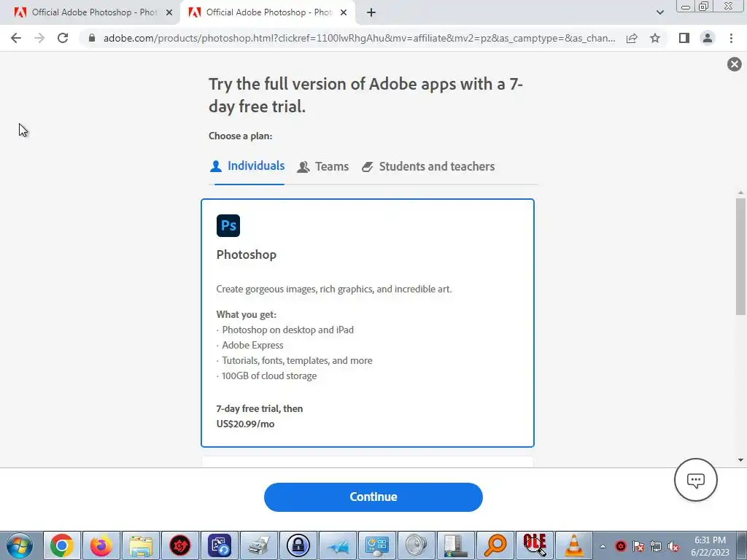Open Windows Explorer folder in taskbar
The height and width of the screenshot is (560, 747).
click(141, 545)
